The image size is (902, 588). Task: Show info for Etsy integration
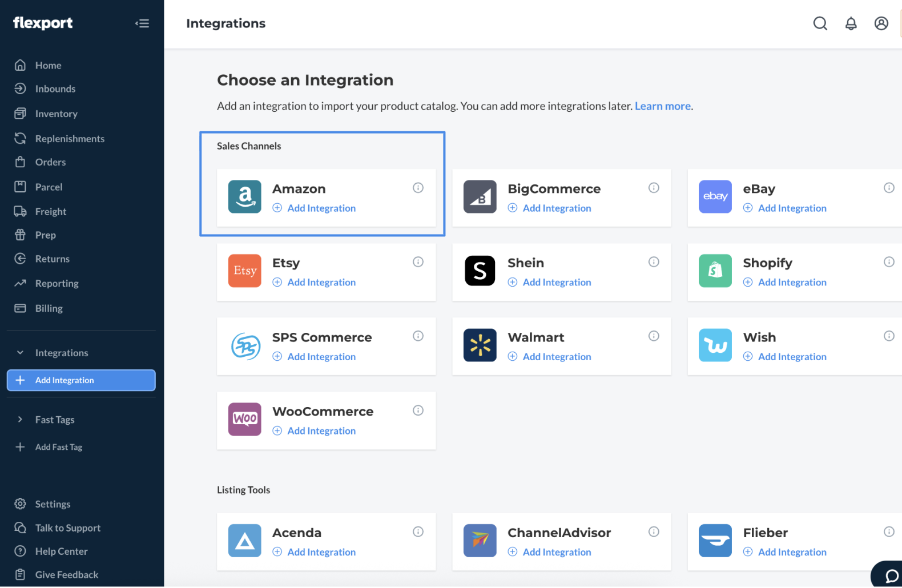[x=418, y=262]
